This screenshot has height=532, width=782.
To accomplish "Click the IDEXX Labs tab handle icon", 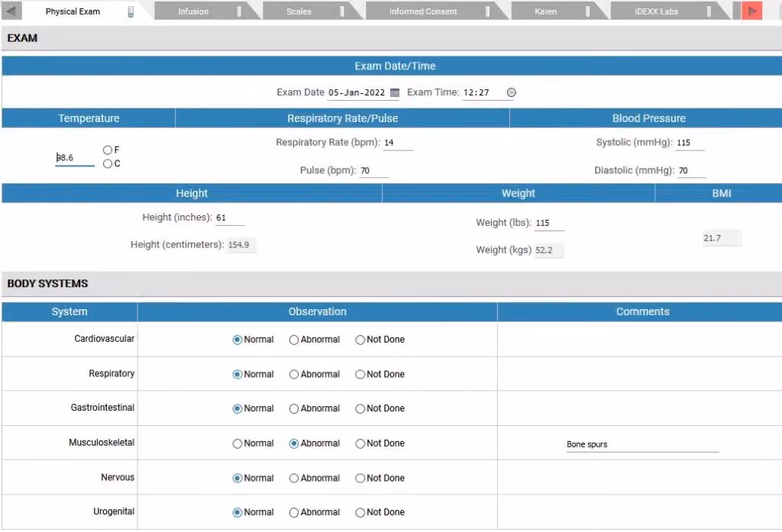I will [709, 11].
